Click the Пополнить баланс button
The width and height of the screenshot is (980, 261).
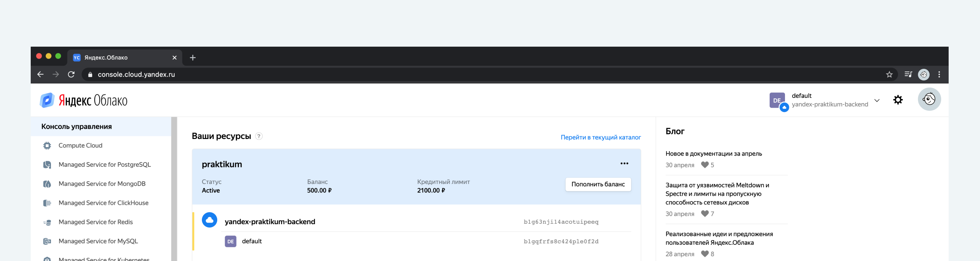point(598,184)
